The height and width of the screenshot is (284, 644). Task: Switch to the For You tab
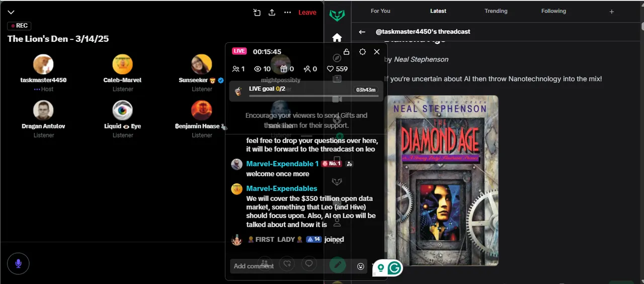tap(380, 11)
